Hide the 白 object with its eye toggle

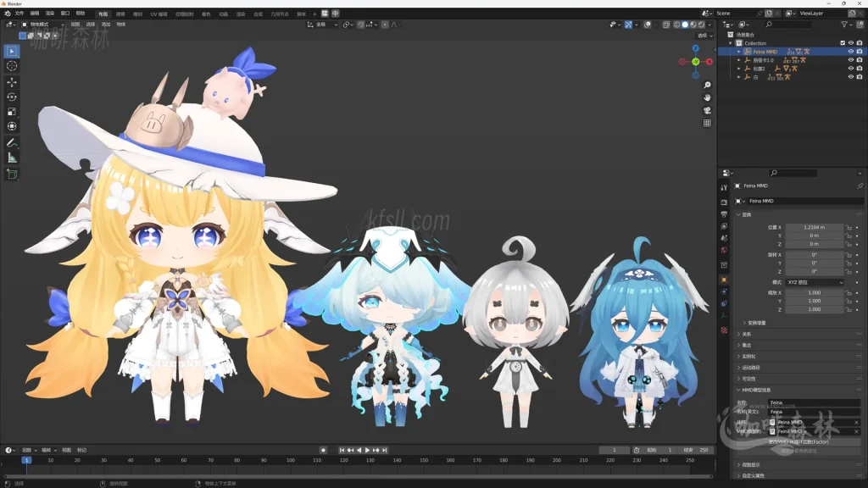(851, 77)
